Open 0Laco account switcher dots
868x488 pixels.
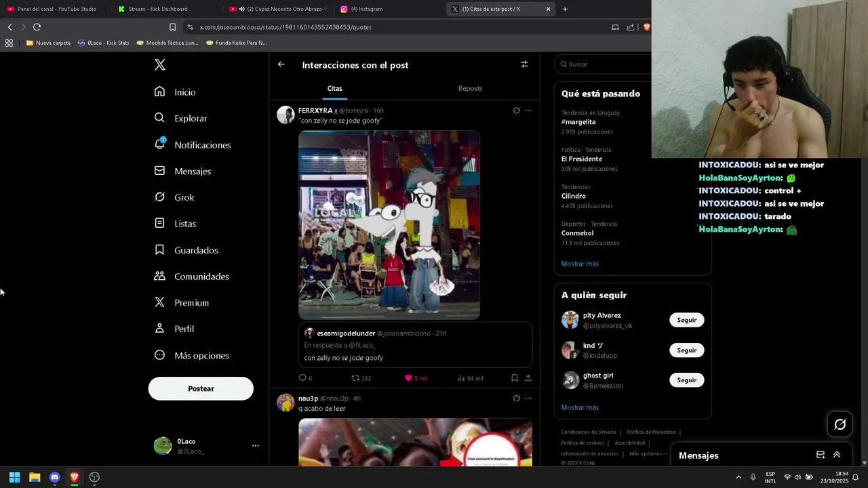point(256,445)
